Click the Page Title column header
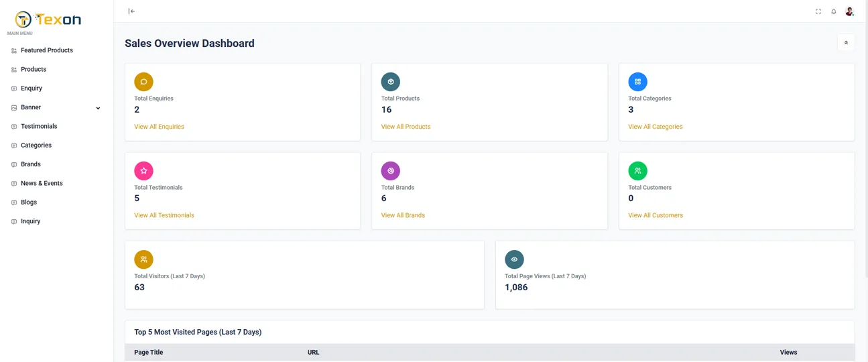 (149, 352)
